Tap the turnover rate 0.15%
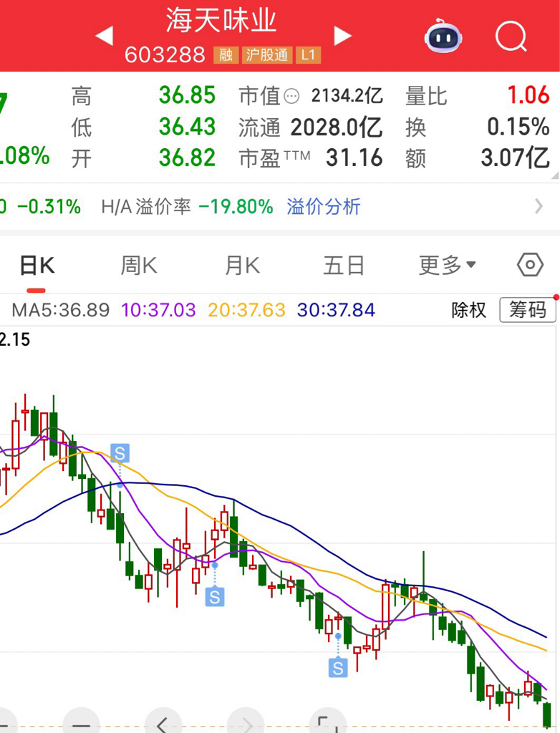560x733 pixels. pos(518,127)
